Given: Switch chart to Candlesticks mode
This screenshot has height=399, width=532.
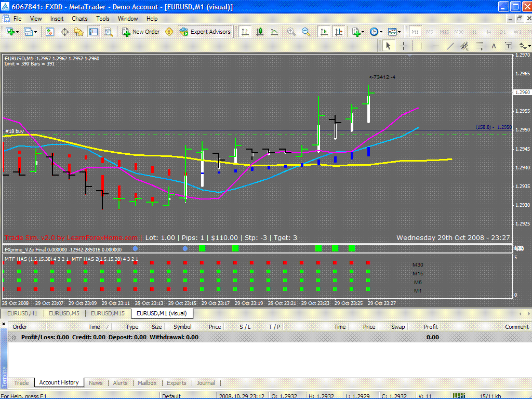Looking at the screenshot, I should 260,32.
